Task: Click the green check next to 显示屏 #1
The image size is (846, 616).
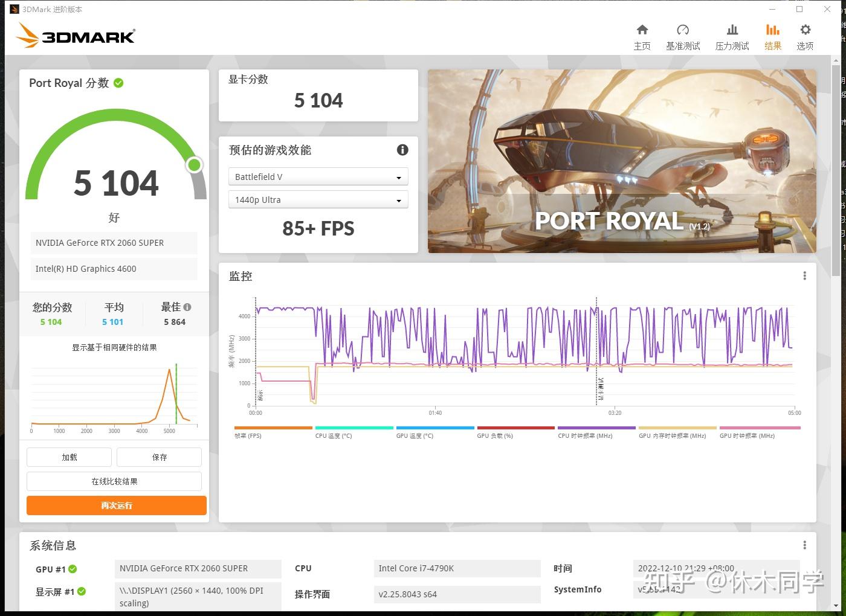Action: tap(82, 591)
